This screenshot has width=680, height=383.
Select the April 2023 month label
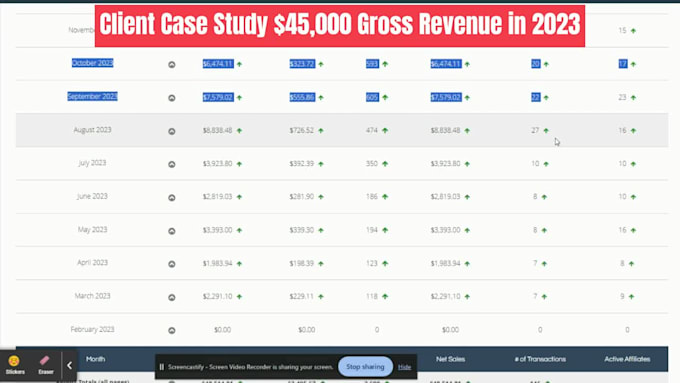click(92, 262)
